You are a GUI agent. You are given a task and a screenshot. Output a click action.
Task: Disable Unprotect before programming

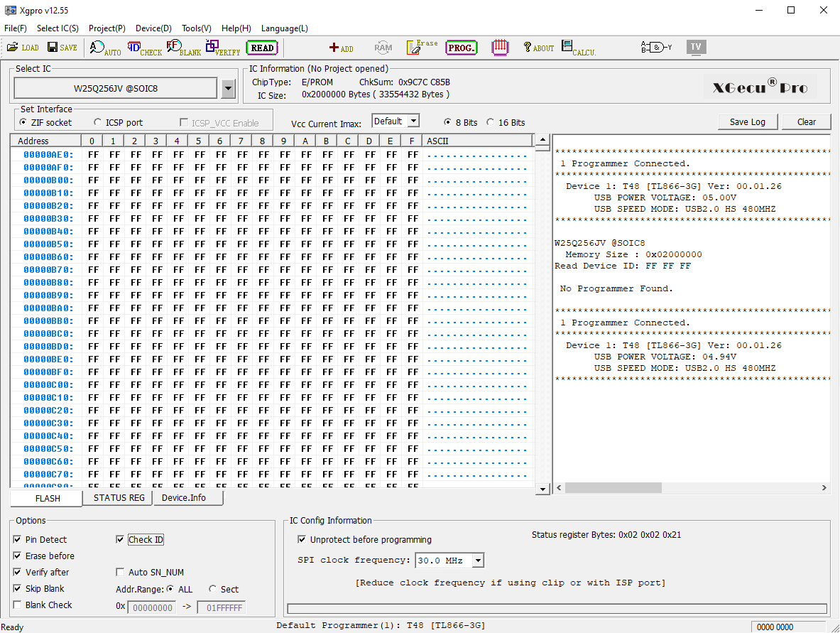point(302,540)
